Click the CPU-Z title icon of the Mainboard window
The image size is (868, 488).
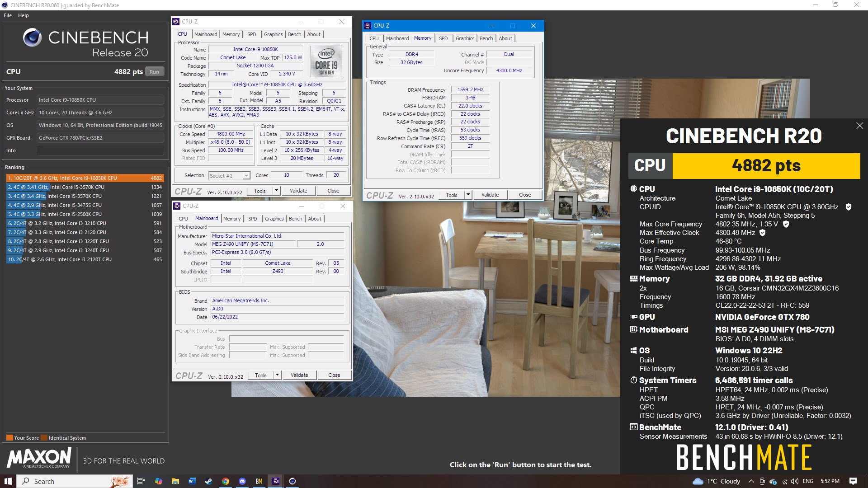click(177, 206)
